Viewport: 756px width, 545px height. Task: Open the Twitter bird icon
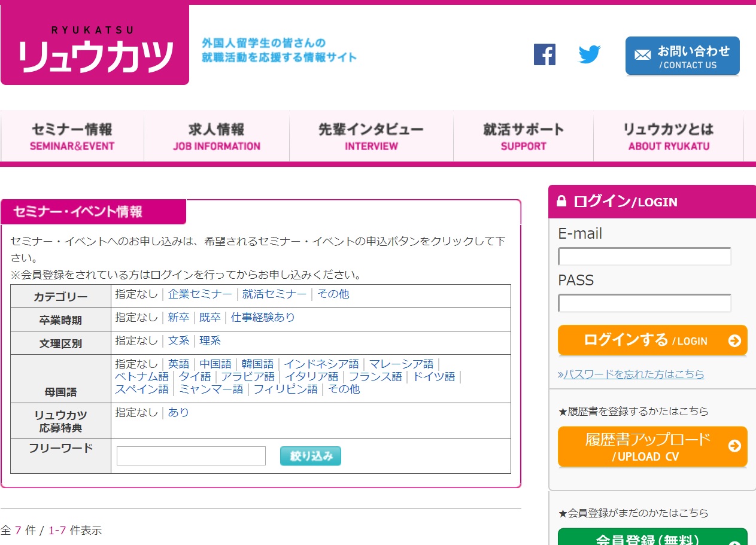click(x=589, y=54)
